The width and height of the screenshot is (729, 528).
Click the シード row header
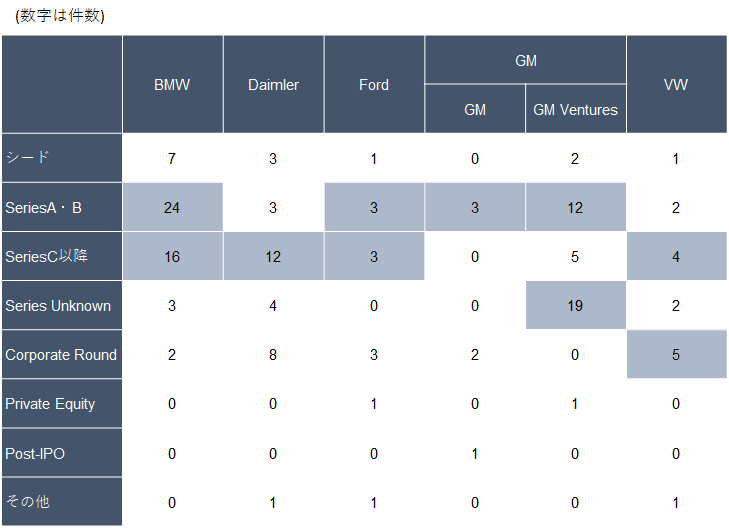(x=62, y=158)
